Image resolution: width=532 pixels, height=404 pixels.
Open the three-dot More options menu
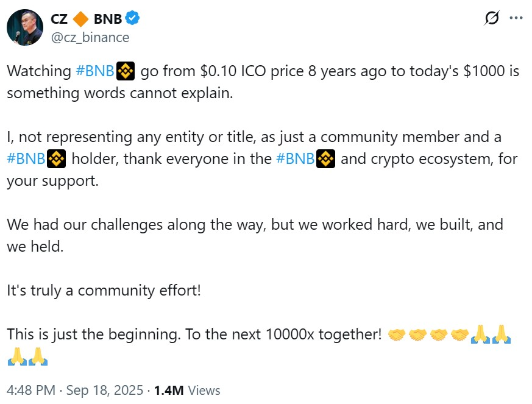(x=516, y=19)
